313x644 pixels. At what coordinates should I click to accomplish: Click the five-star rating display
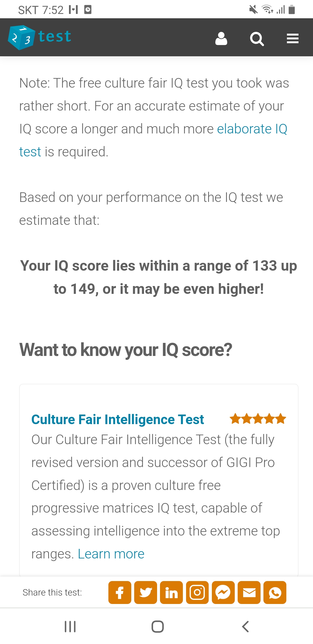pyautogui.click(x=257, y=419)
